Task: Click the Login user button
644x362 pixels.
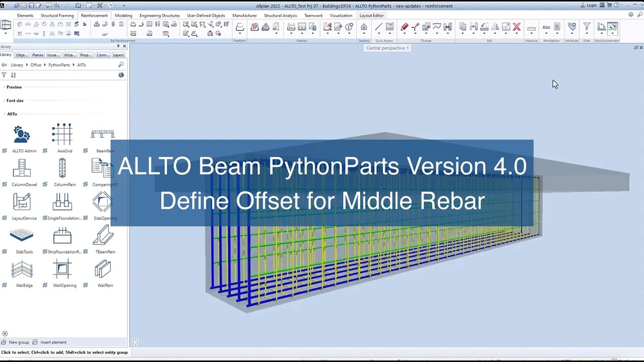Action: click(x=589, y=6)
